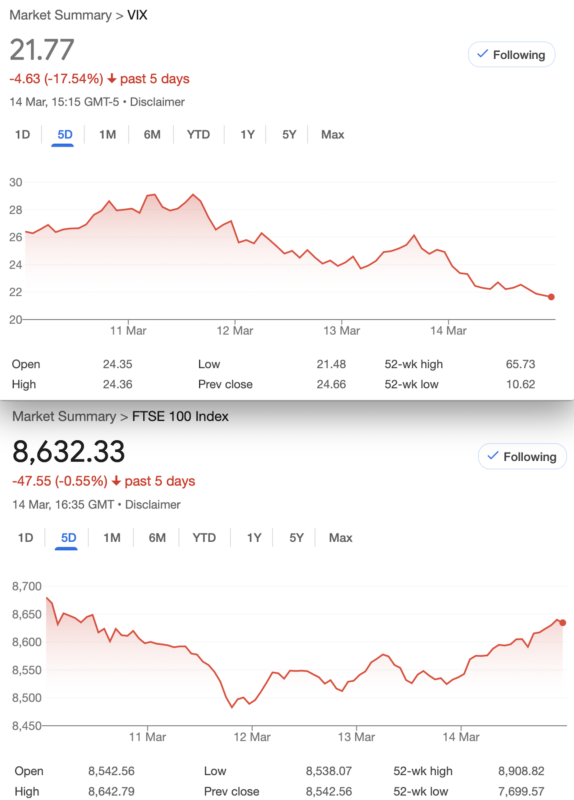Switch FTSE 100 chart to 1M range
This screenshot has width=574, height=800.
[112, 538]
